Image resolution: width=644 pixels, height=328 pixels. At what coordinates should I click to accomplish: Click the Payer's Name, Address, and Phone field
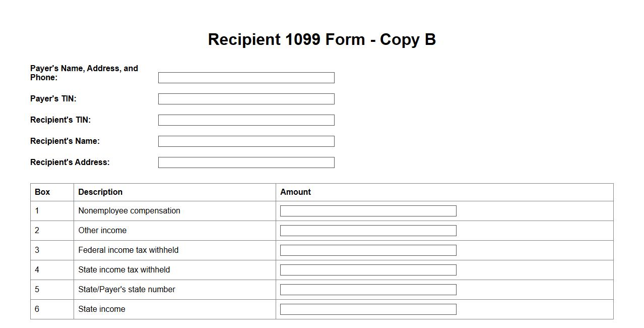(246, 78)
